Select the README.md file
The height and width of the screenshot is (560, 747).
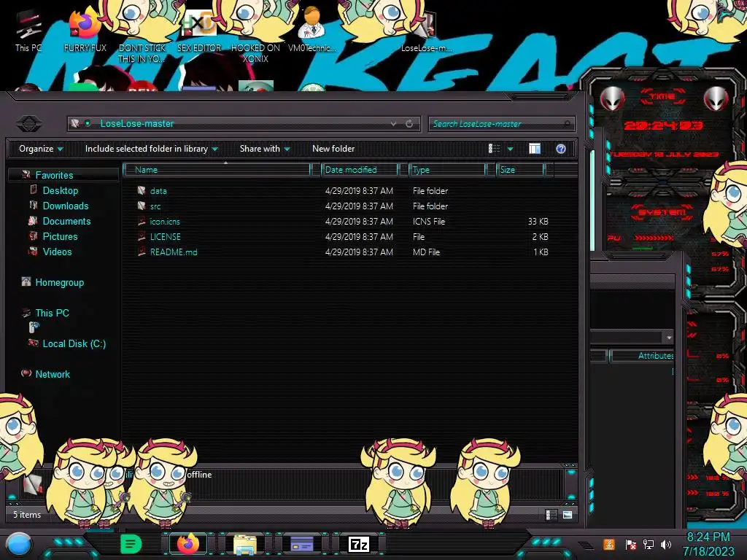[x=174, y=252]
